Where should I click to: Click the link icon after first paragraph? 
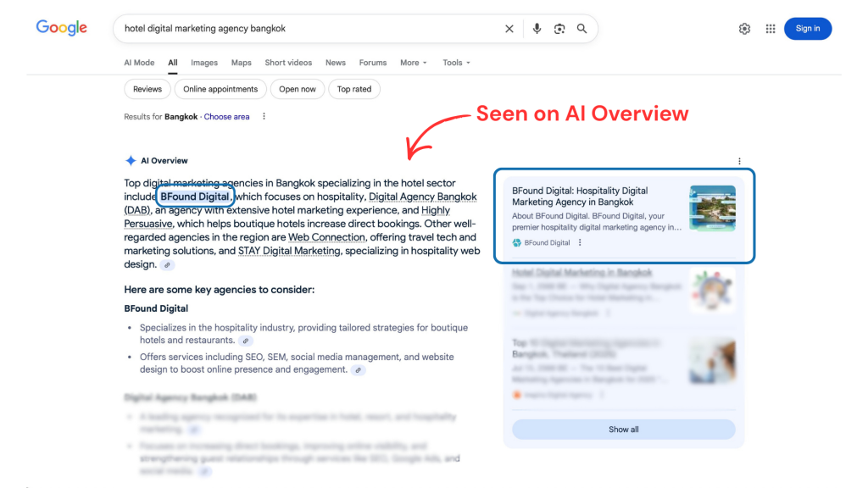tap(168, 265)
